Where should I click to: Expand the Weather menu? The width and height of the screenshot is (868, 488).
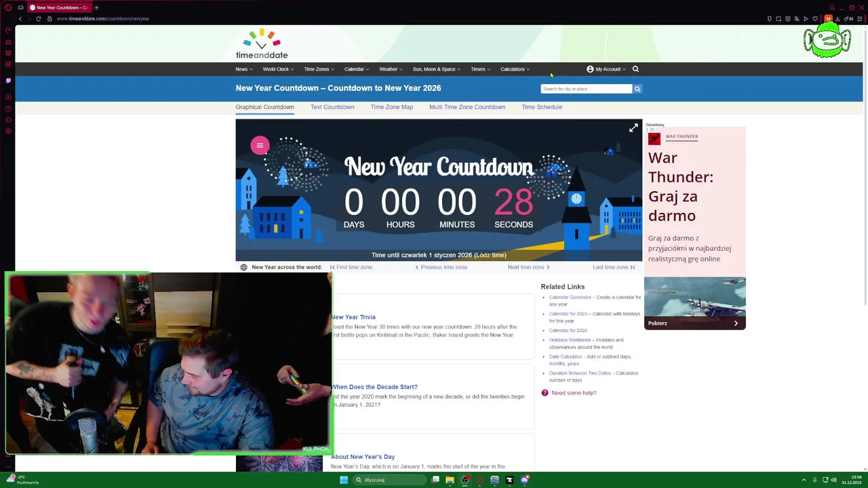pos(391,69)
